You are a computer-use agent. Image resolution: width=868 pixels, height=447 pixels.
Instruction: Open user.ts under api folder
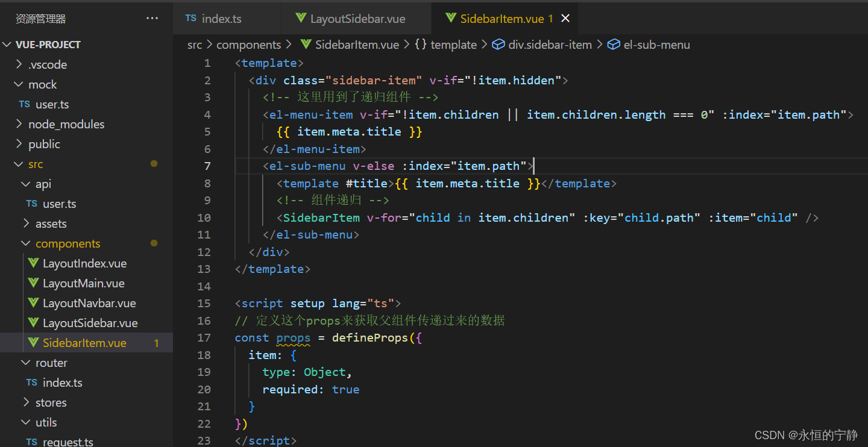click(59, 204)
